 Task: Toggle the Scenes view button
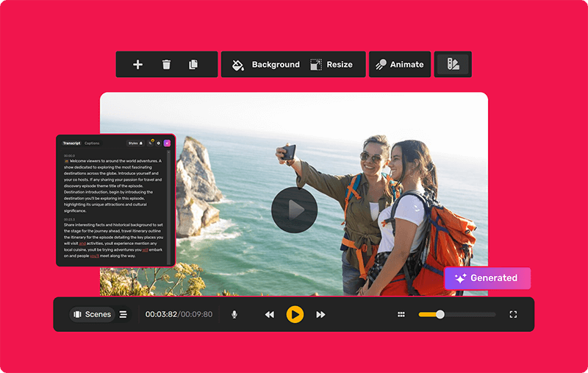point(93,314)
